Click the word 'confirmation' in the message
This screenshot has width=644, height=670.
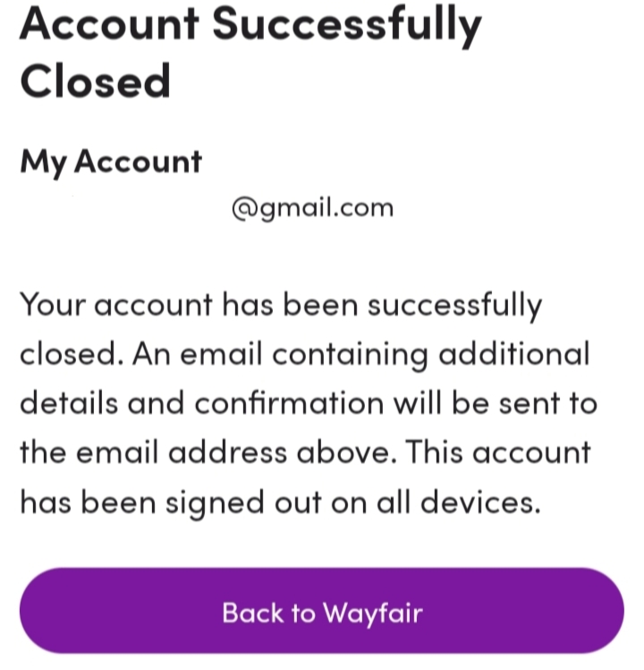point(290,403)
